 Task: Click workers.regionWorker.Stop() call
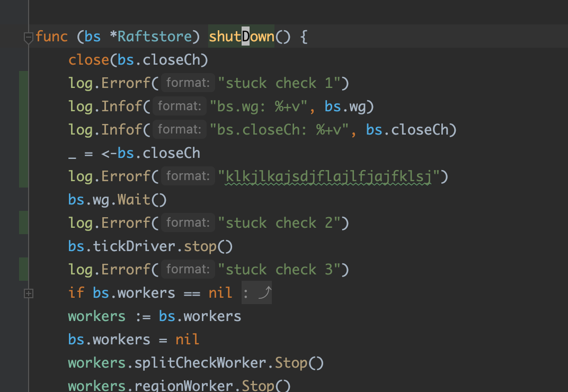pyautogui.click(x=179, y=385)
